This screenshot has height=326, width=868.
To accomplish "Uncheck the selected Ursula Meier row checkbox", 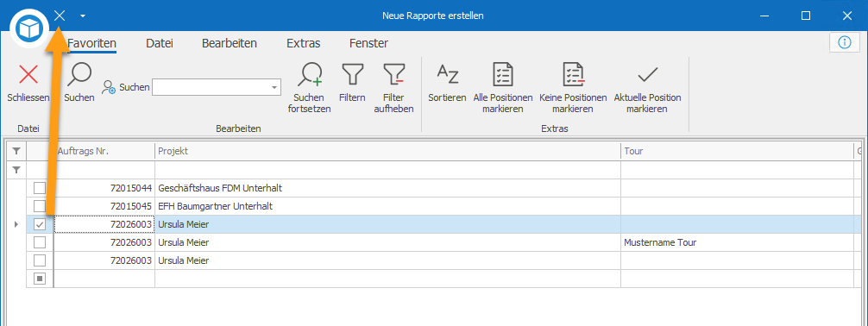I will 40,225.
